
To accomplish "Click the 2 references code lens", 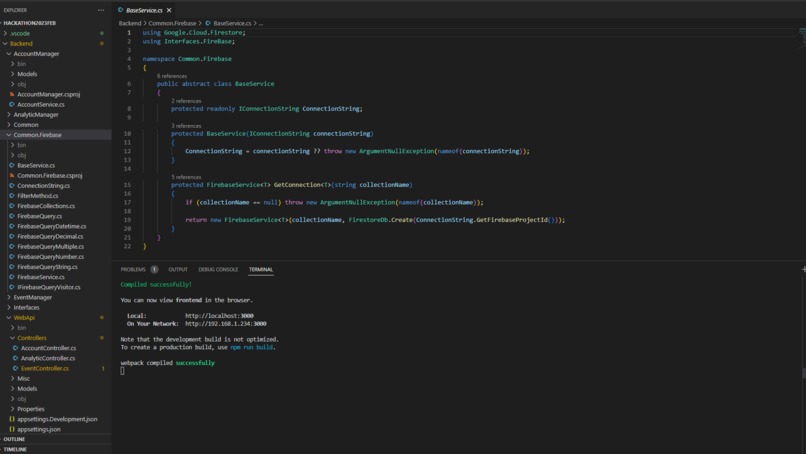I will click(186, 101).
